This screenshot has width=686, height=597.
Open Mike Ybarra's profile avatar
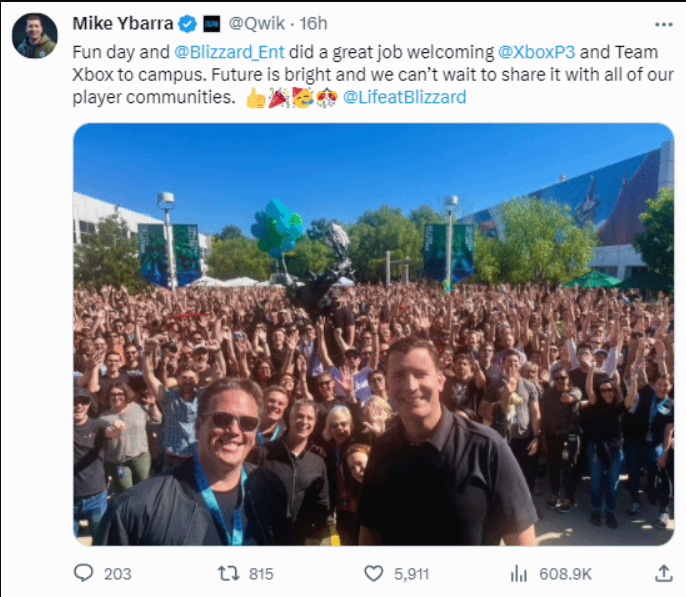(35, 36)
